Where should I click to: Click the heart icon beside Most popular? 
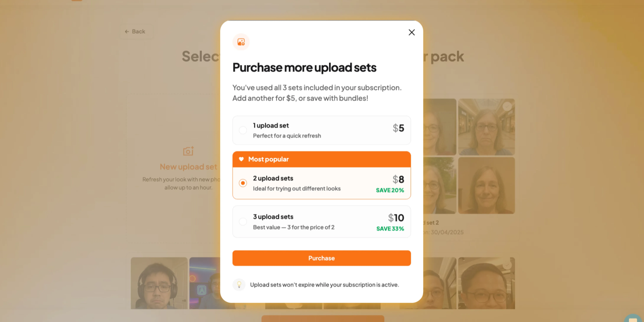(241, 159)
